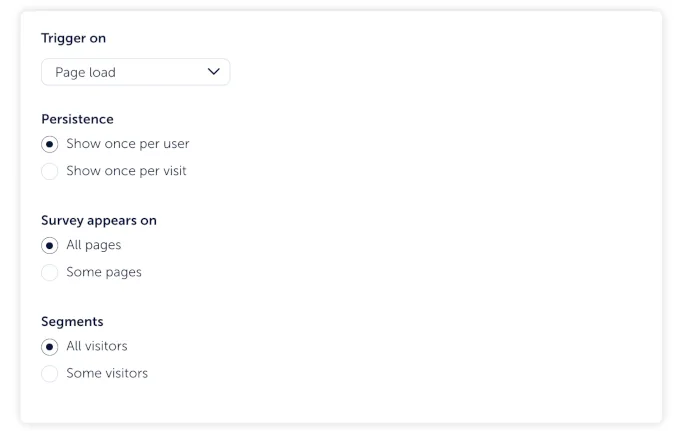Click the chevron arrow in the Page load dropdown
Screen dimensions: 680x431
click(213, 72)
